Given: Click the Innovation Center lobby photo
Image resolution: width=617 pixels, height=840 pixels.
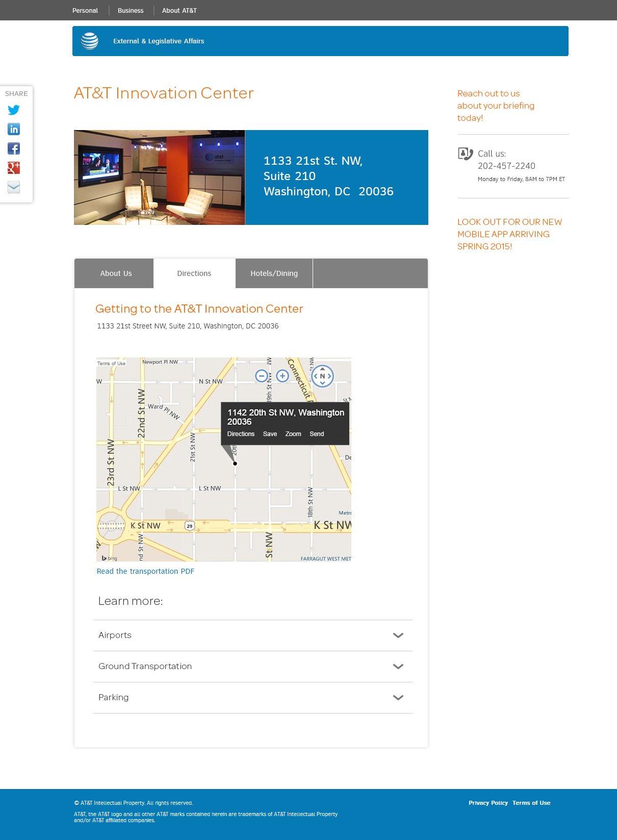Looking at the screenshot, I should coord(160,177).
